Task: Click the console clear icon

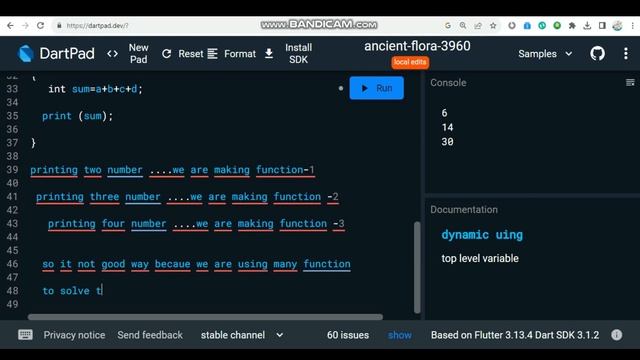Action: 630,83
